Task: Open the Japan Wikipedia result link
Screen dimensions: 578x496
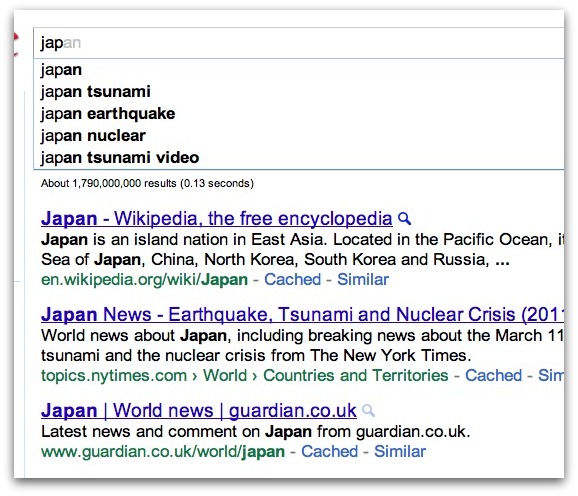Action: (216, 219)
